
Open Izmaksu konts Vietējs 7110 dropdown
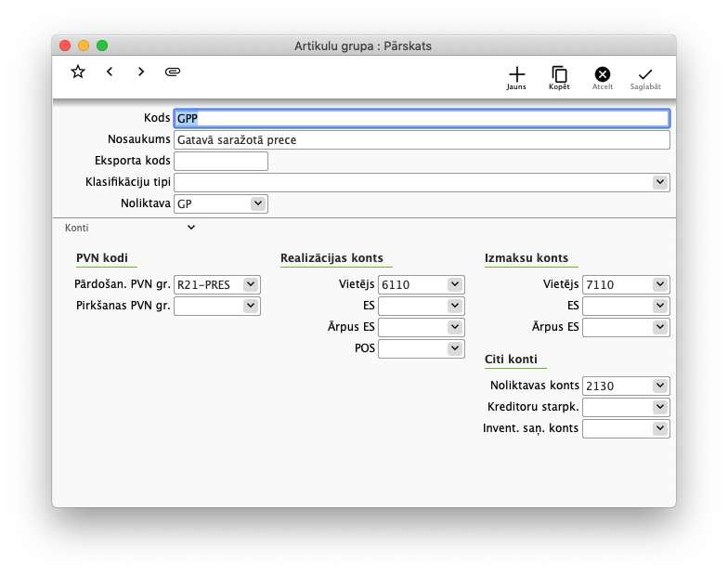(x=659, y=284)
